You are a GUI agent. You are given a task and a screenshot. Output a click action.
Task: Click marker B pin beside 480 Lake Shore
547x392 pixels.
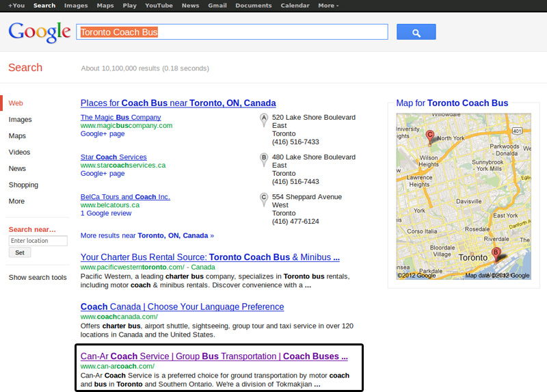click(264, 160)
